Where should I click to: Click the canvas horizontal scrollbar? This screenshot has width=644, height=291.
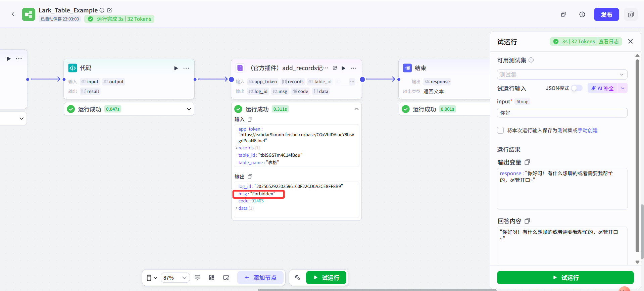click(x=377, y=290)
